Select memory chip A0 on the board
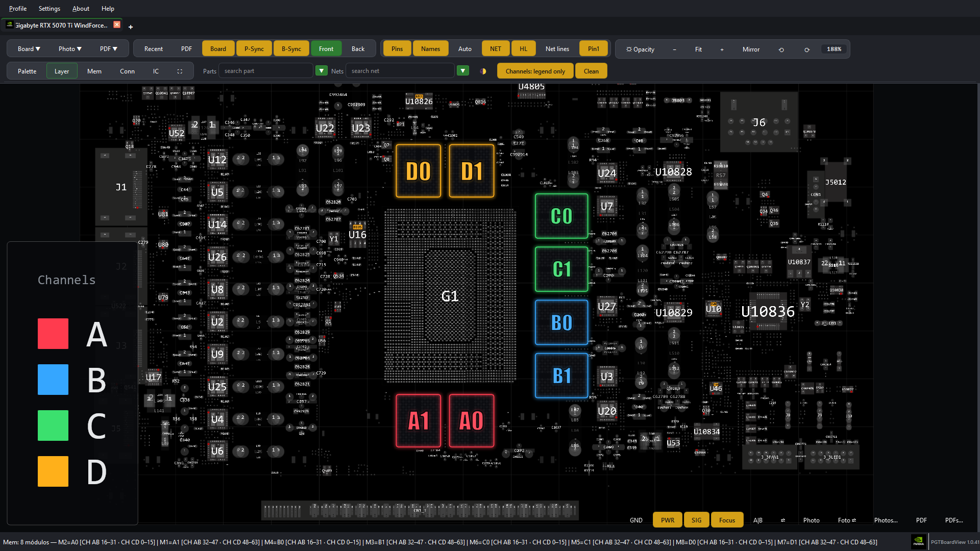Viewport: 980px width, 551px height. click(472, 421)
